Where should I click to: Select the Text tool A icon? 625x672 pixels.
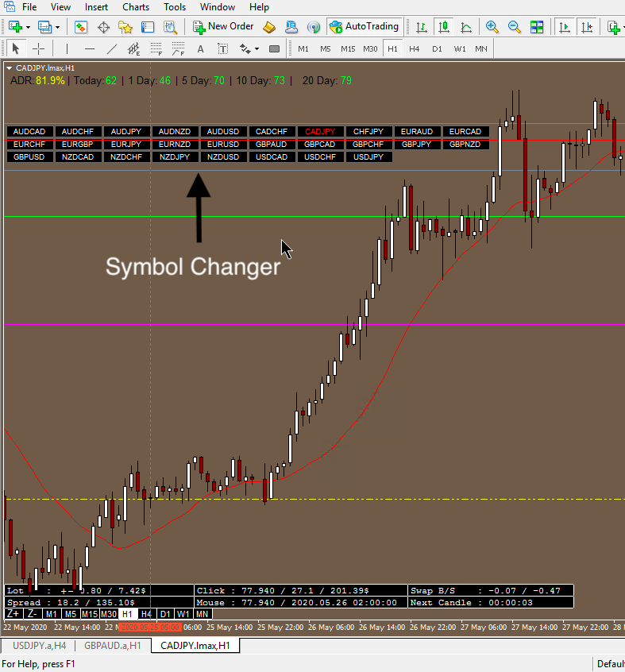pyautogui.click(x=200, y=49)
